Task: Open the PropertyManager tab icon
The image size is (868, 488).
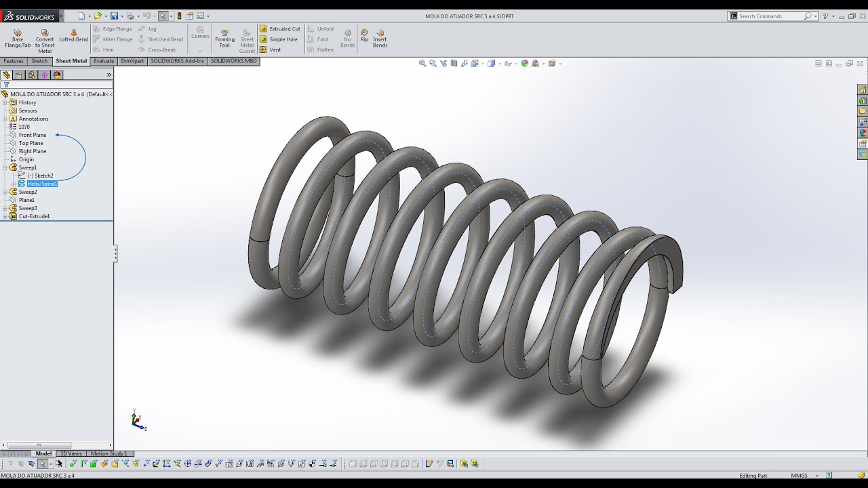Action: pos(19,75)
